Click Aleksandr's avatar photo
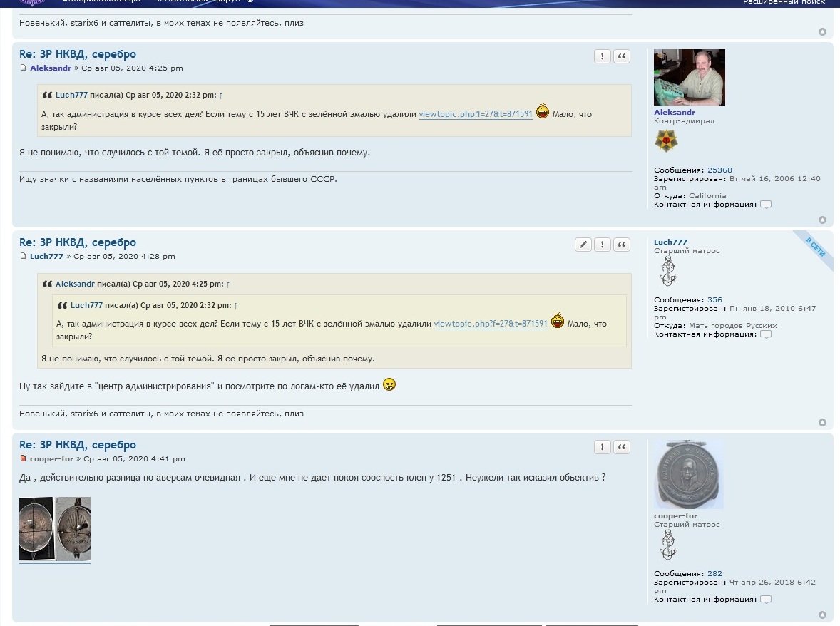Screen dimensions: 840x626 coord(689,78)
